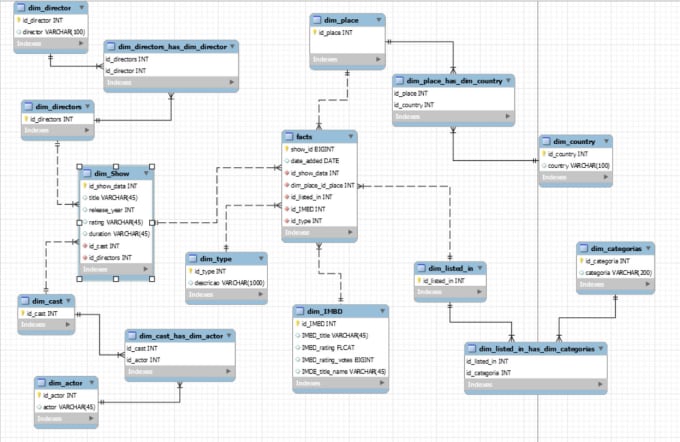The height and width of the screenshot is (442, 680).
Task: Click the table icon of dim_actor
Action: (41, 383)
